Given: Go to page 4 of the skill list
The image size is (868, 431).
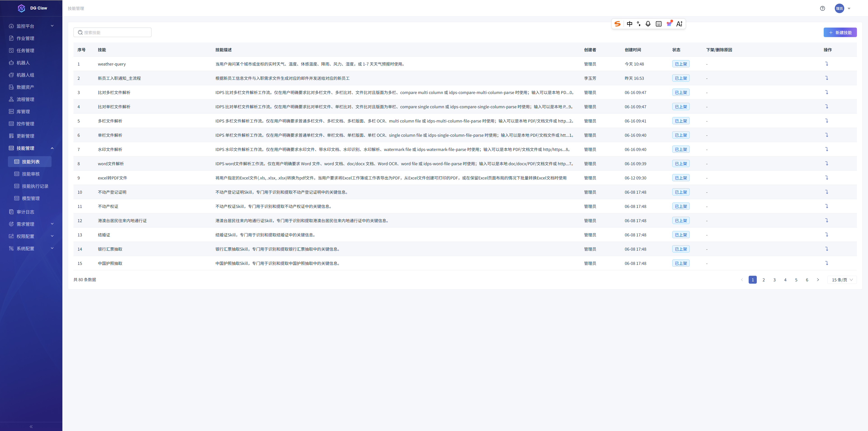Looking at the screenshot, I should 785,280.
